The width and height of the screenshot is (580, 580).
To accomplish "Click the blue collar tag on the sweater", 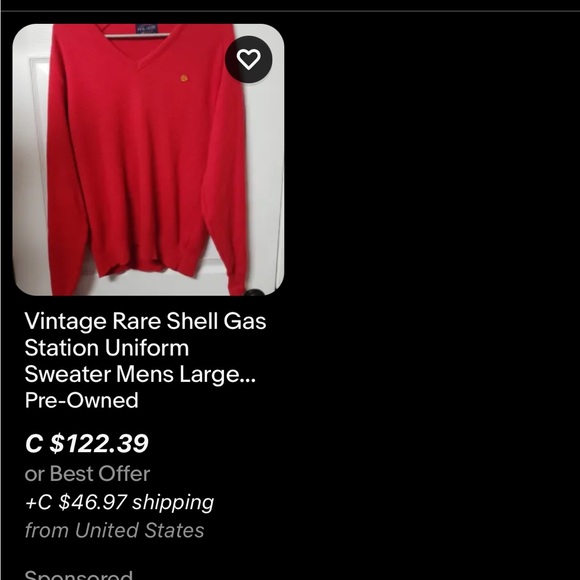I will coord(147,28).
